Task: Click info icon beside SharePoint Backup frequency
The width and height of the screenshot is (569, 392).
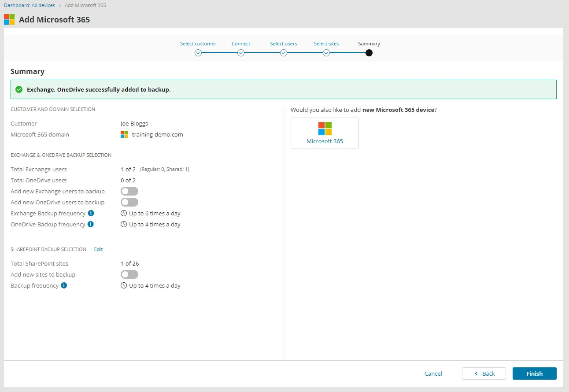Action: (x=64, y=285)
